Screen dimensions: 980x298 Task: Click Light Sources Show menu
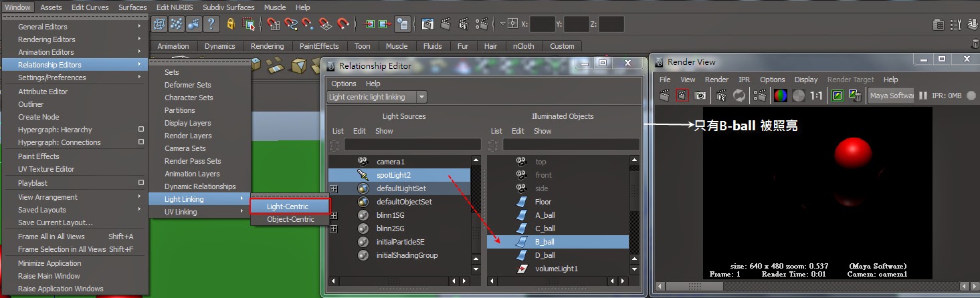coord(384,131)
